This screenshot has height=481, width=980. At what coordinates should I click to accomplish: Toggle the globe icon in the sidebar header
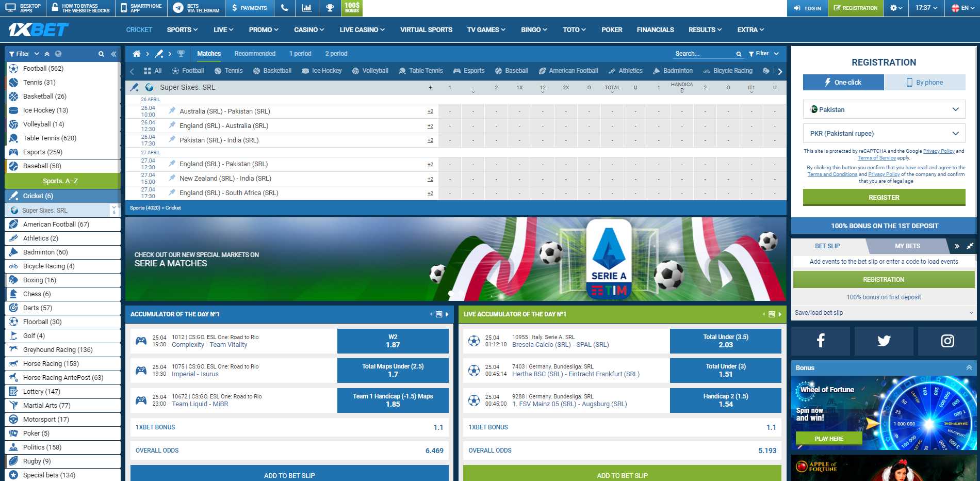click(x=58, y=54)
